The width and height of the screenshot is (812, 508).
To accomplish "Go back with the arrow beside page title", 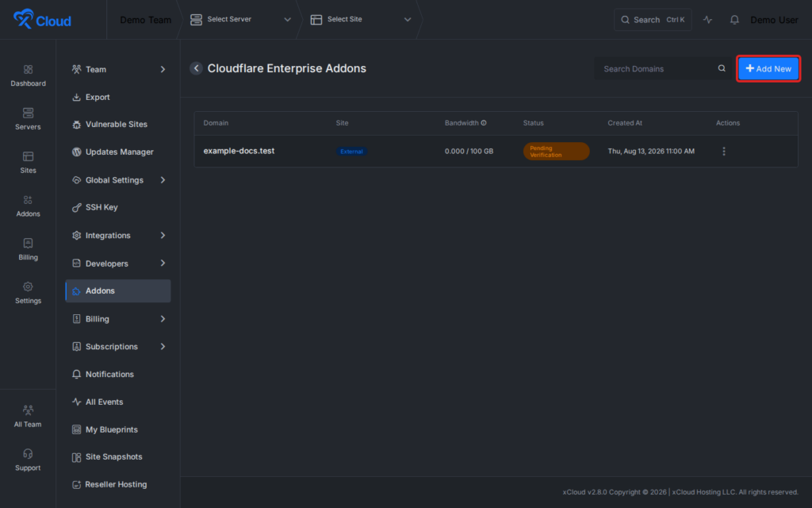I will 196,68.
